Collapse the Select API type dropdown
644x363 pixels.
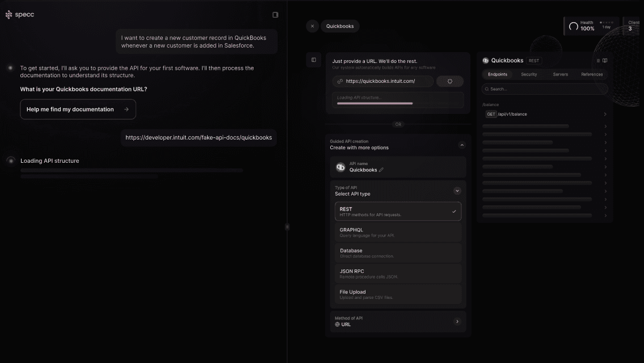(x=457, y=191)
